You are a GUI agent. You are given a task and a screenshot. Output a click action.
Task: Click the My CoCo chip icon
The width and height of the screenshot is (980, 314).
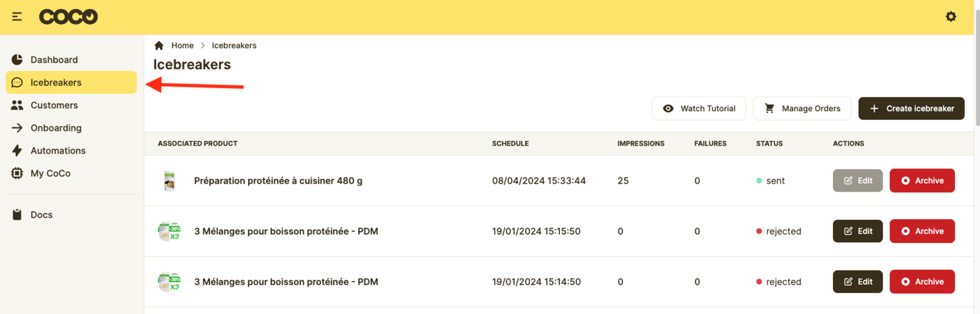[x=17, y=173]
